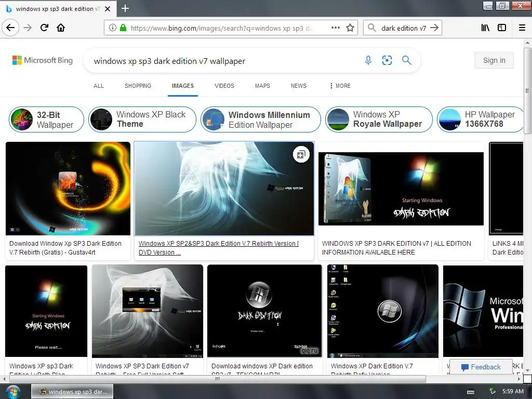
Task: Open the Microsoft Windows Professional thumbnail
Action: tap(483, 311)
